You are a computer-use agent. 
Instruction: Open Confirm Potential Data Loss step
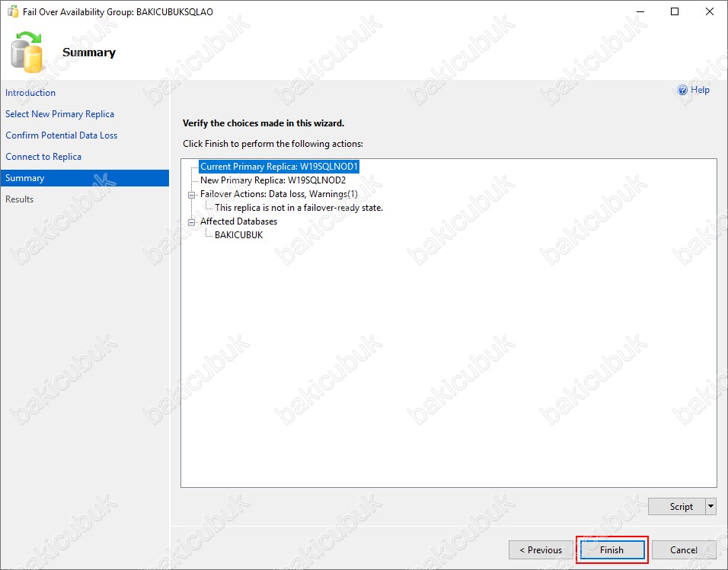coord(61,135)
